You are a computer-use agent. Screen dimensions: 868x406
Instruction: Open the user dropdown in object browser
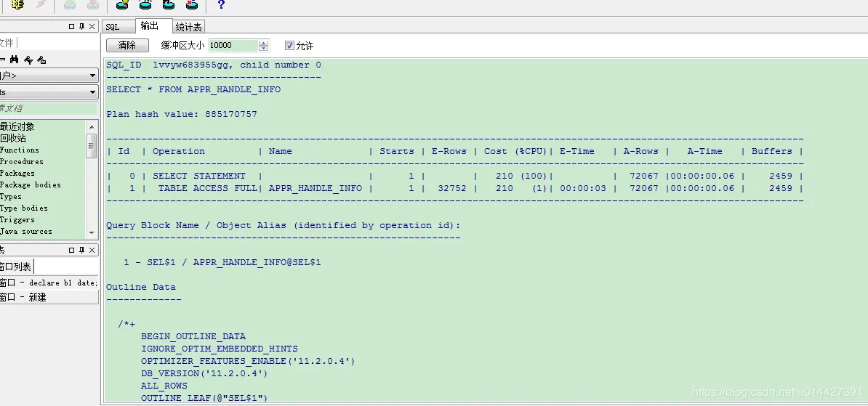click(92, 76)
